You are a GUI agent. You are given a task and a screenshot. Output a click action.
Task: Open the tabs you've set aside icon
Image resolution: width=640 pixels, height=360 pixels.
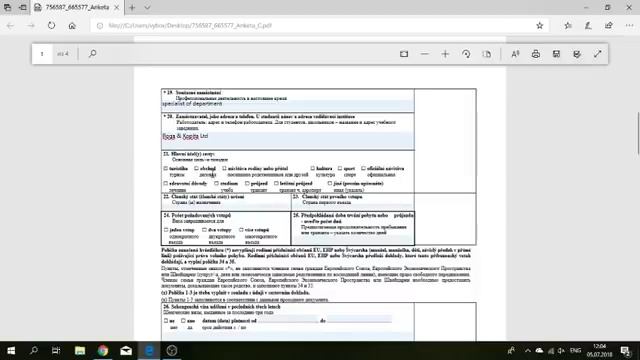[7, 7]
